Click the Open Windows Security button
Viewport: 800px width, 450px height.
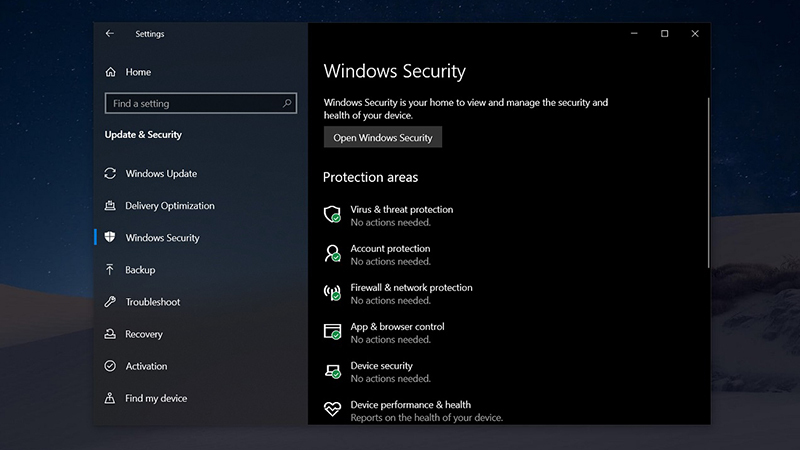pyautogui.click(x=383, y=137)
